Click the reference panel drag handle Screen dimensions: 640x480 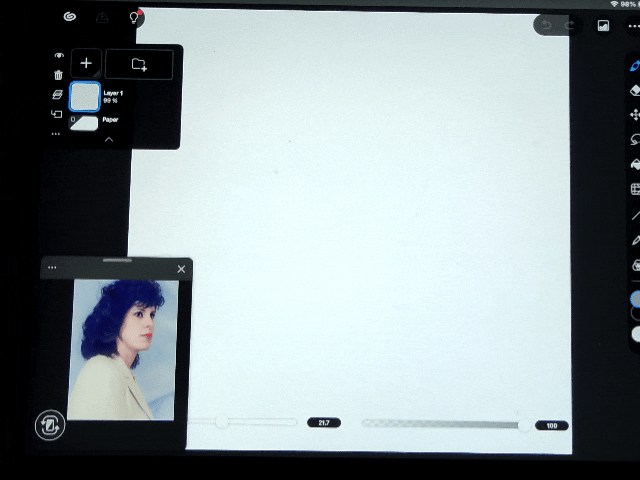117,260
